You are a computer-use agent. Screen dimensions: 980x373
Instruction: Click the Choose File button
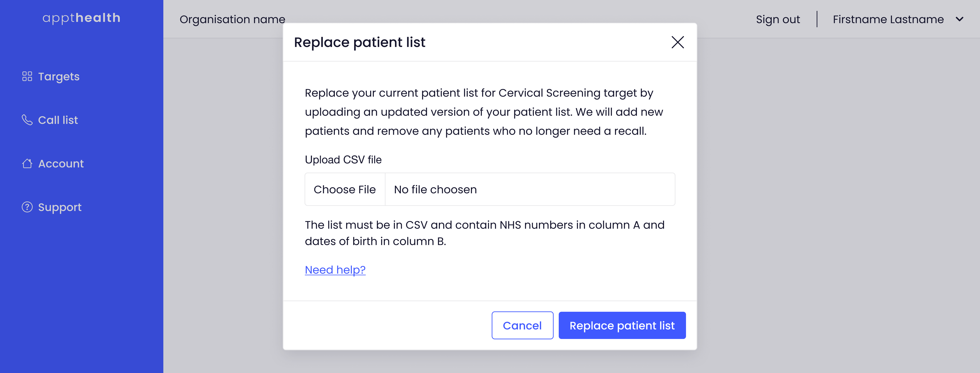point(345,189)
